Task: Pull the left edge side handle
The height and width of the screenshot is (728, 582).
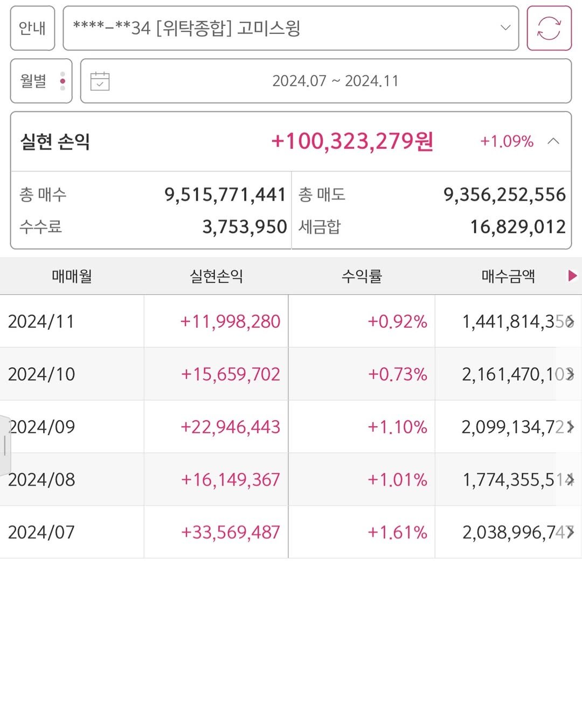Action: [5, 445]
